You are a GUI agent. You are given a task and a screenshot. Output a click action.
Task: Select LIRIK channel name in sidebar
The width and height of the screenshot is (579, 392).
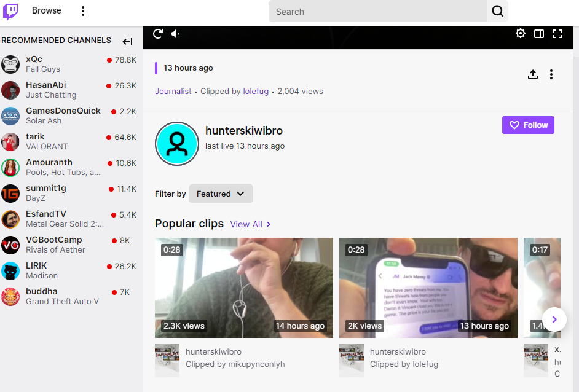coord(36,266)
